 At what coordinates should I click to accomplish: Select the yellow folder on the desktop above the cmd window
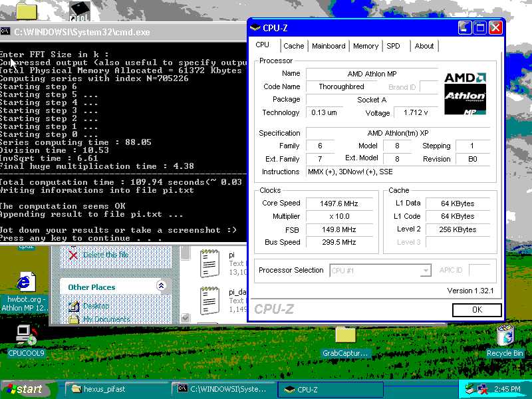coord(27,11)
